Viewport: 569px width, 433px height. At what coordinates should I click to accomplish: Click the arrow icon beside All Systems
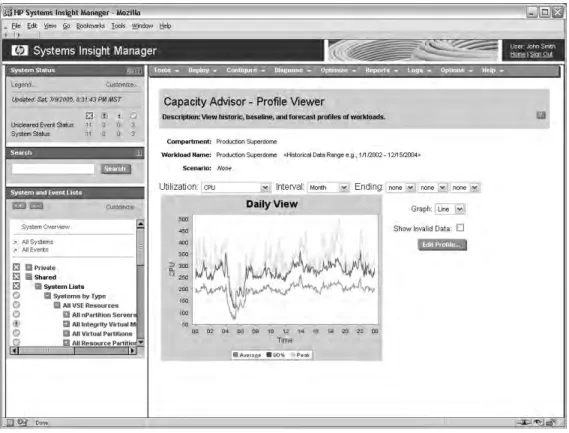[x=16, y=242]
